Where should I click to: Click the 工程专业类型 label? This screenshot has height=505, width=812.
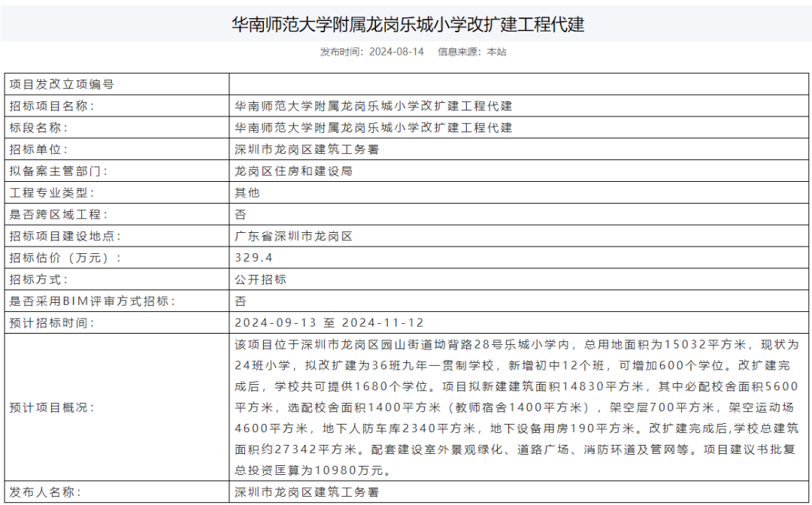[53, 193]
